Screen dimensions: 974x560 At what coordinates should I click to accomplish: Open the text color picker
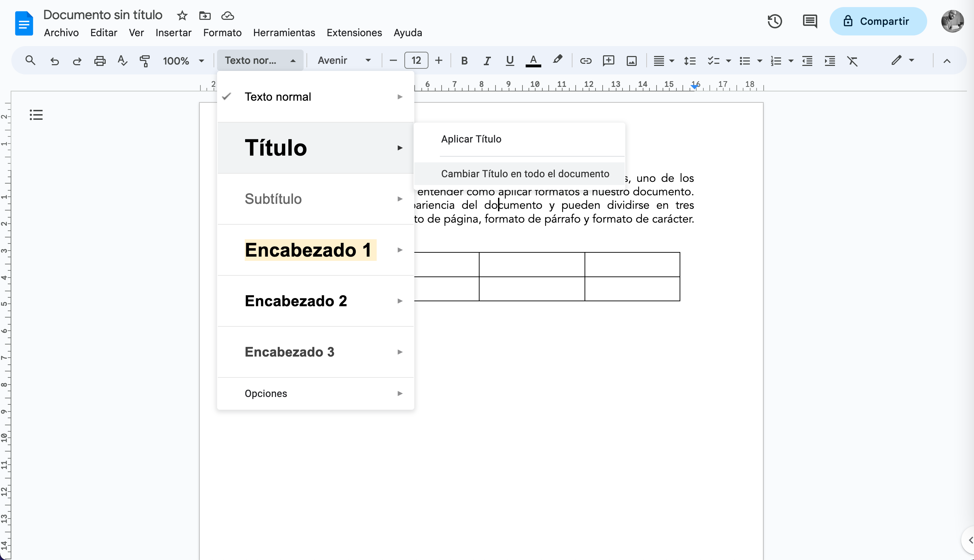tap(533, 60)
